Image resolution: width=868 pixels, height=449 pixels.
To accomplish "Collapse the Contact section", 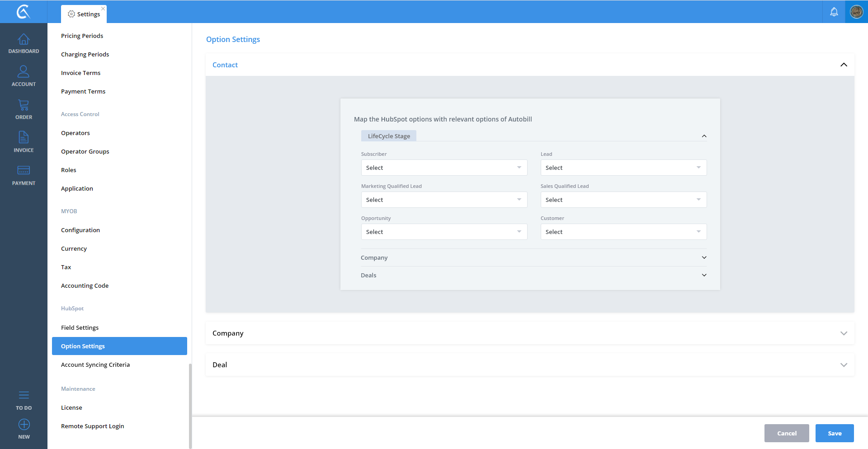I will tap(843, 65).
